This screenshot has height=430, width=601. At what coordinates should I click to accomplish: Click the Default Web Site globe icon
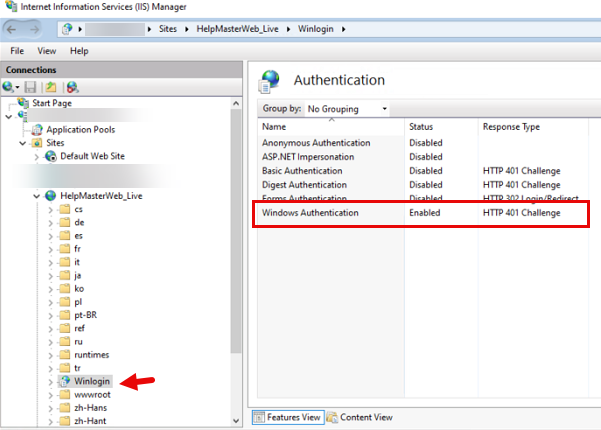coord(51,156)
